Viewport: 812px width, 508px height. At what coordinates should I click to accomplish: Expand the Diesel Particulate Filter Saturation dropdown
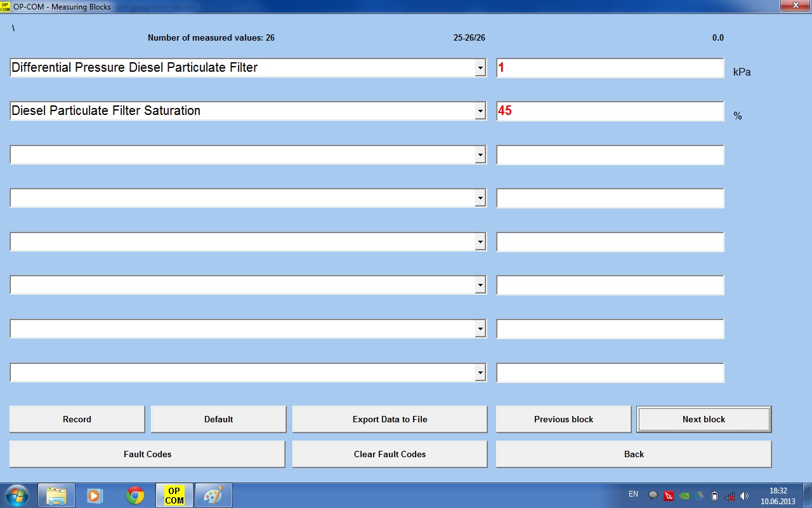(x=480, y=111)
